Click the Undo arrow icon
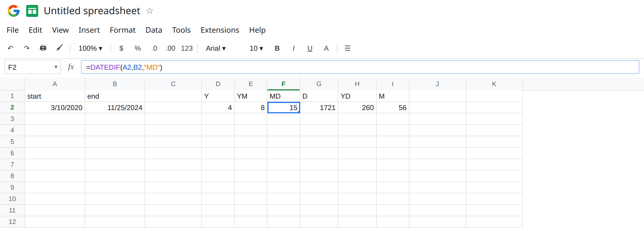Screen dimensions: 644x231 pos(10,48)
